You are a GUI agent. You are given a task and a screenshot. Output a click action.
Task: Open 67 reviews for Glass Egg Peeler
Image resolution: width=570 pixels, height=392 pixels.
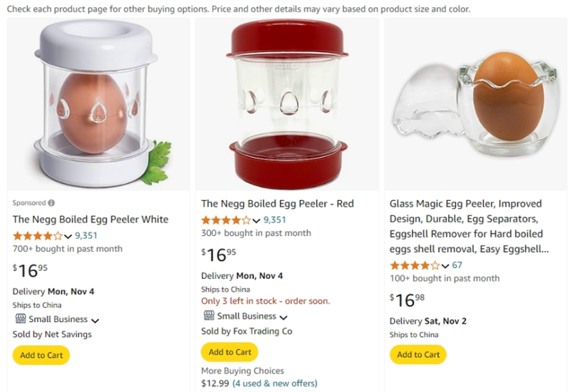tap(457, 265)
